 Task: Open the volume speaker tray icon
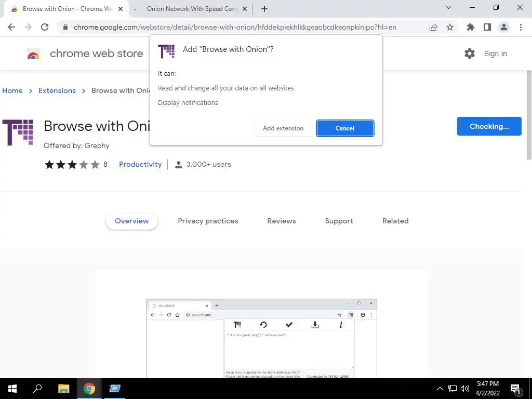point(464,389)
